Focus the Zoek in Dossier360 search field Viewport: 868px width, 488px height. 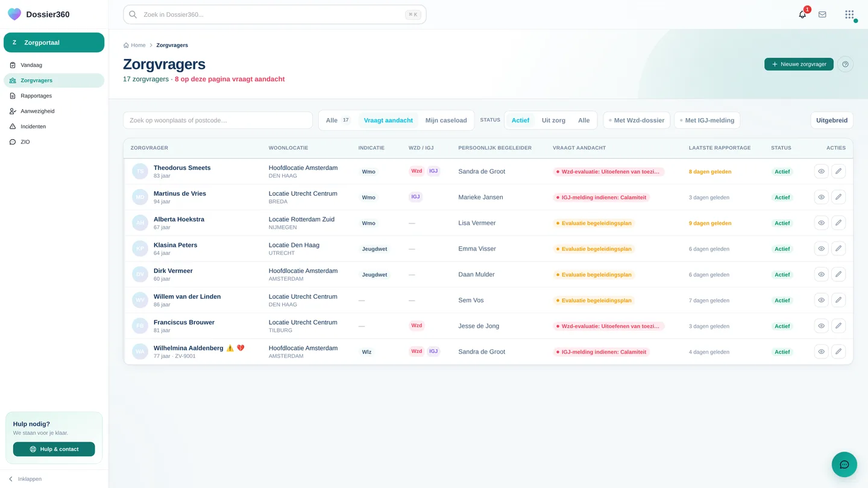click(x=275, y=14)
